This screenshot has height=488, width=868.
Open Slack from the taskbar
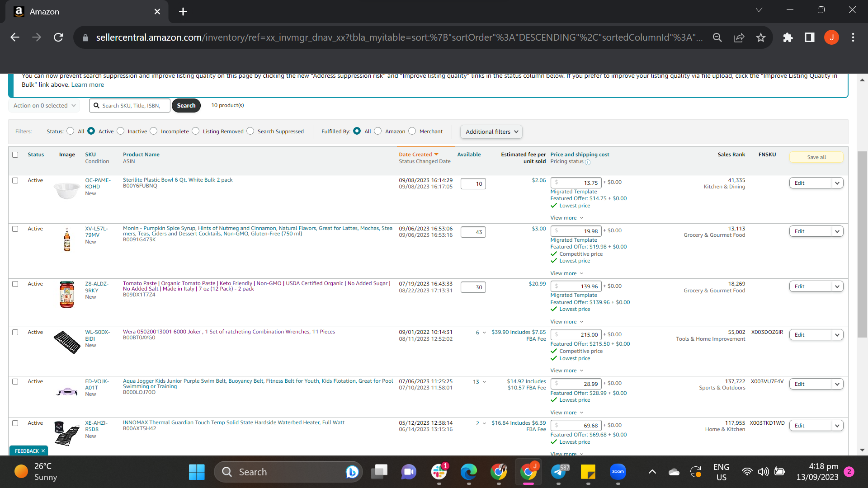coord(439,472)
